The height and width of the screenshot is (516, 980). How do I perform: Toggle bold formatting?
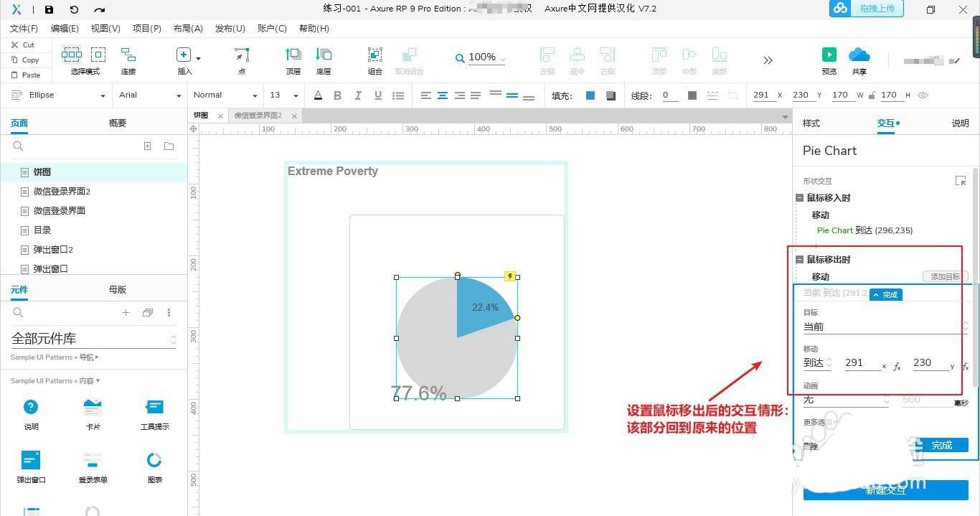pyautogui.click(x=338, y=95)
